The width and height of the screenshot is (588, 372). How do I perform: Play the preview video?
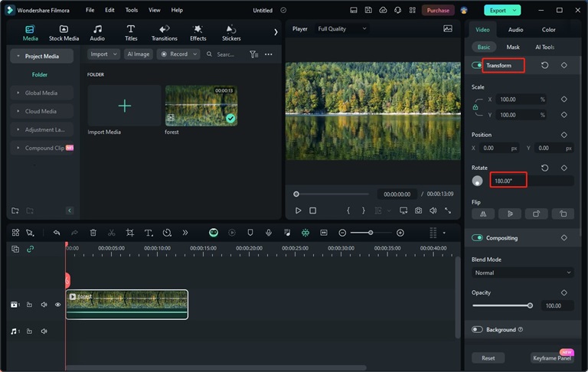(x=298, y=210)
